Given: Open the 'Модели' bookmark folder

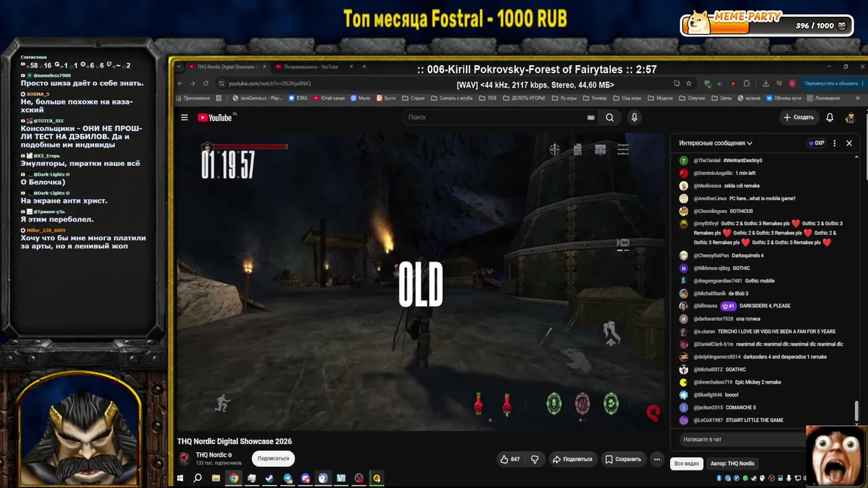Looking at the screenshot, I should pos(660,98).
